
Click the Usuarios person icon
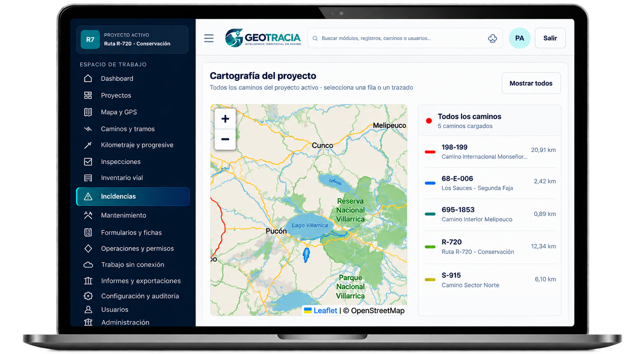88,309
